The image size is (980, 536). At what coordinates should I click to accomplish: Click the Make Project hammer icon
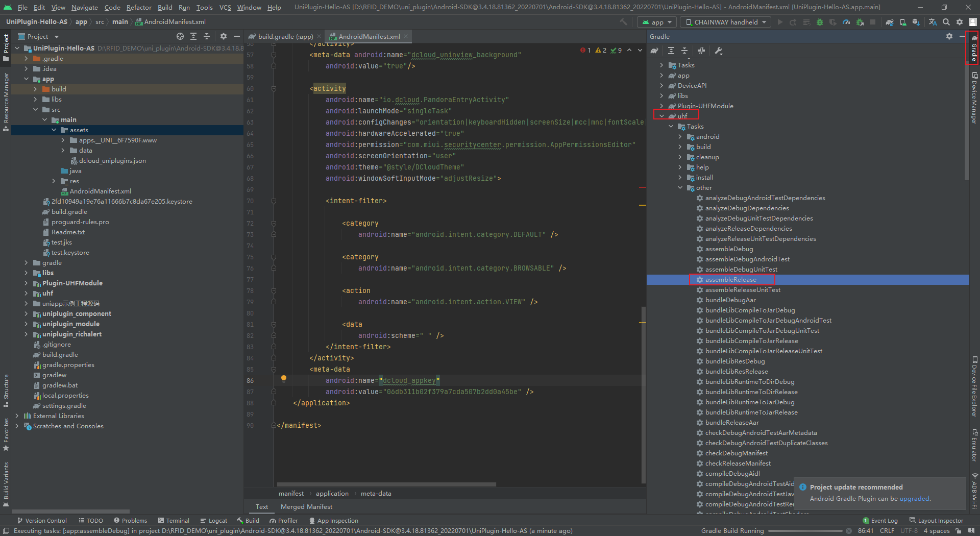623,22
